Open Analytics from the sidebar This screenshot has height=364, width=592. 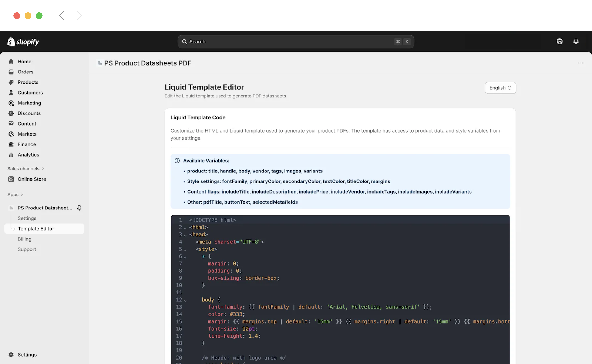point(28,155)
